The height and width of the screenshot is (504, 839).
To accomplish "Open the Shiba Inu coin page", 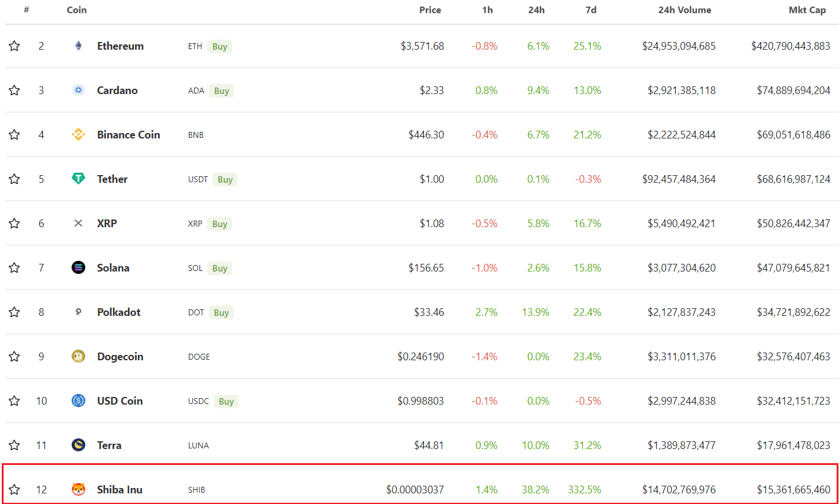I will point(120,490).
